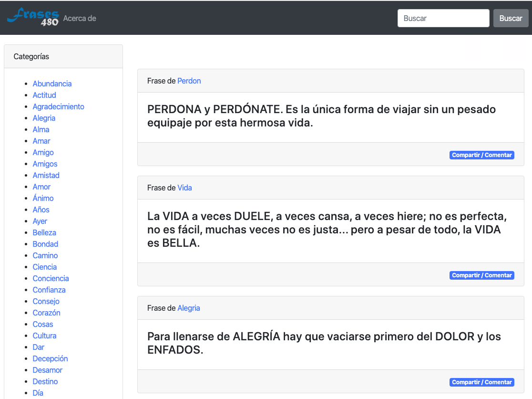The height and width of the screenshot is (399, 532).
Task: Click the Frases 480 logo
Action: pos(32,18)
